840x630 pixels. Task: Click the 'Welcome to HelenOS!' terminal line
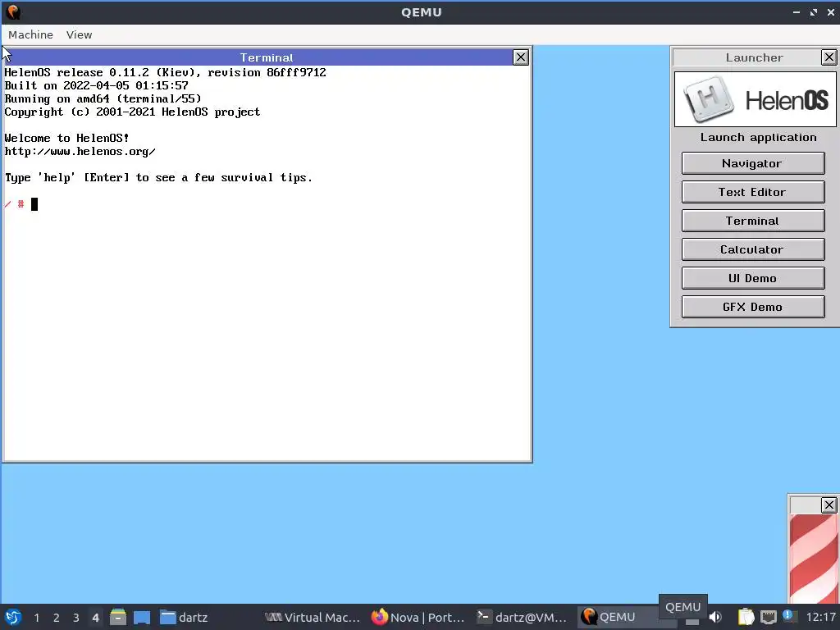[x=67, y=138]
